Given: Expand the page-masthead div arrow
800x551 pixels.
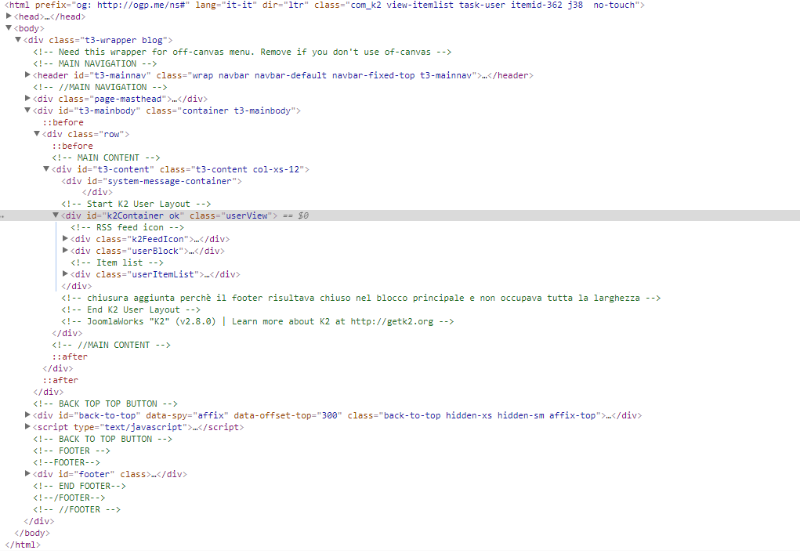Looking at the screenshot, I should coord(28,98).
